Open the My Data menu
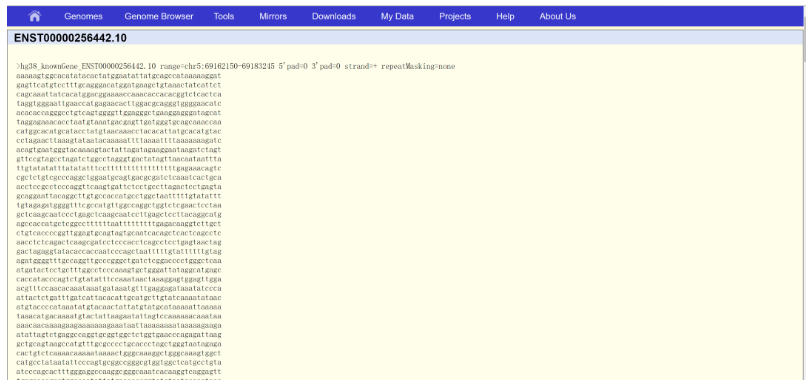Image resolution: width=811 pixels, height=380 pixels. tap(397, 17)
